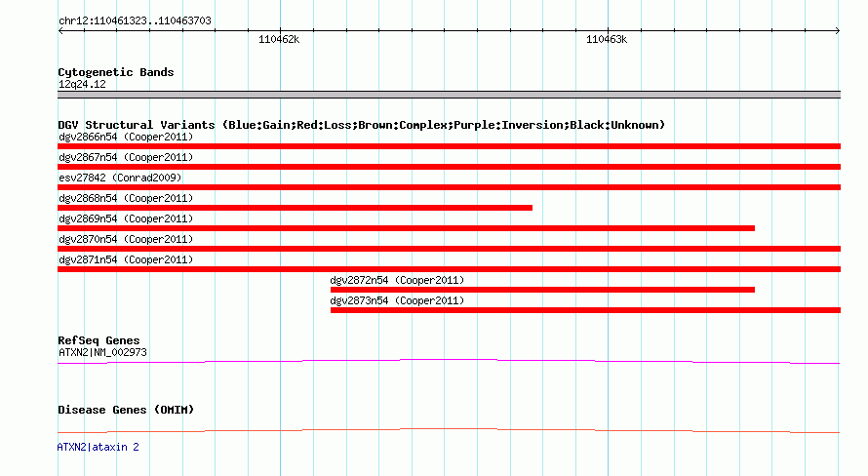The width and height of the screenshot is (868, 476).
Task: Select the dgv2869n54 (Cooper2011) label
Action: 126,218
